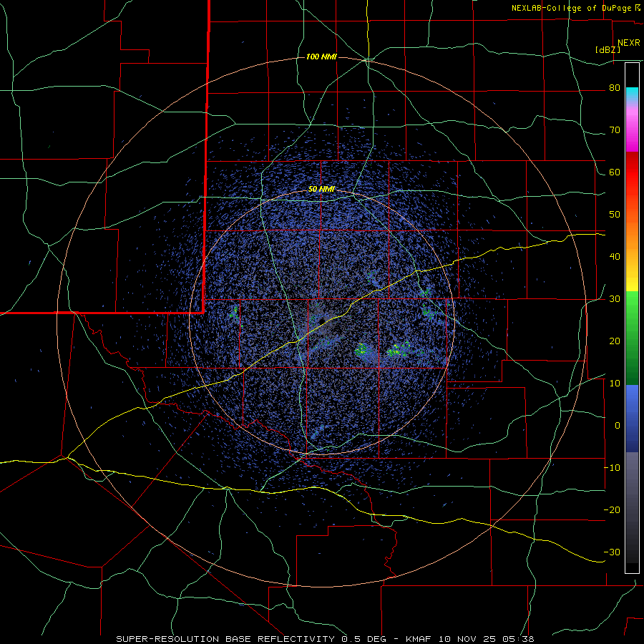
Task: Click the 10 NOV 25 date in caption
Action: click(468, 639)
